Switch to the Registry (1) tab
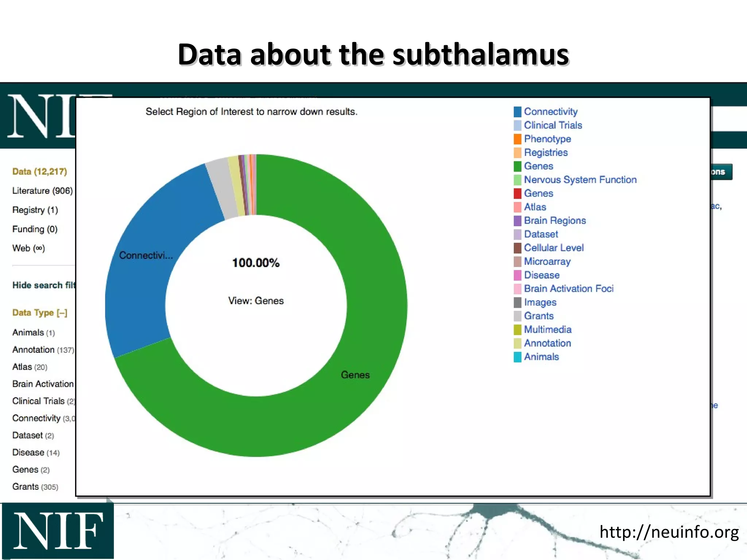Viewport: 747px width, 560px height. click(35, 210)
